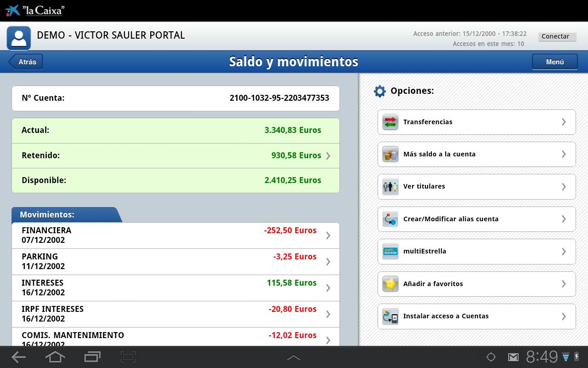Image resolution: width=588 pixels, height=368 pixels.
Task: Tap the multiEstrella icon
Action: (390, 252)
